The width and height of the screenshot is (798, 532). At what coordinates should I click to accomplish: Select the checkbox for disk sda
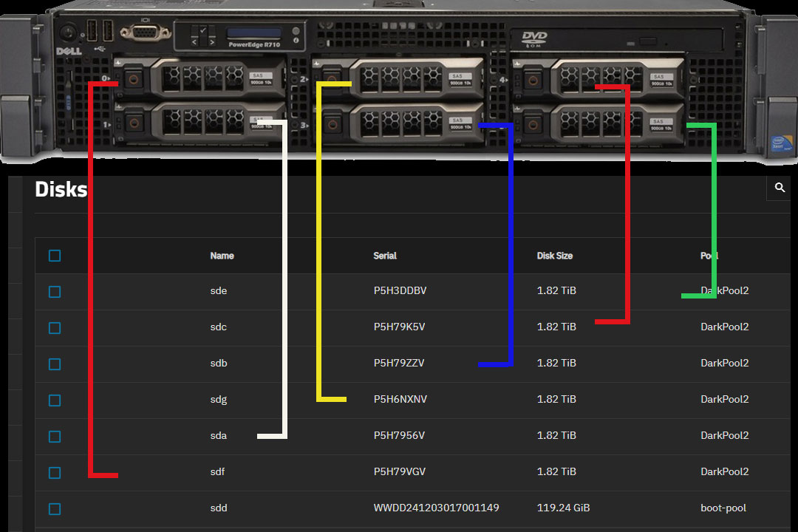pos(55,436)
